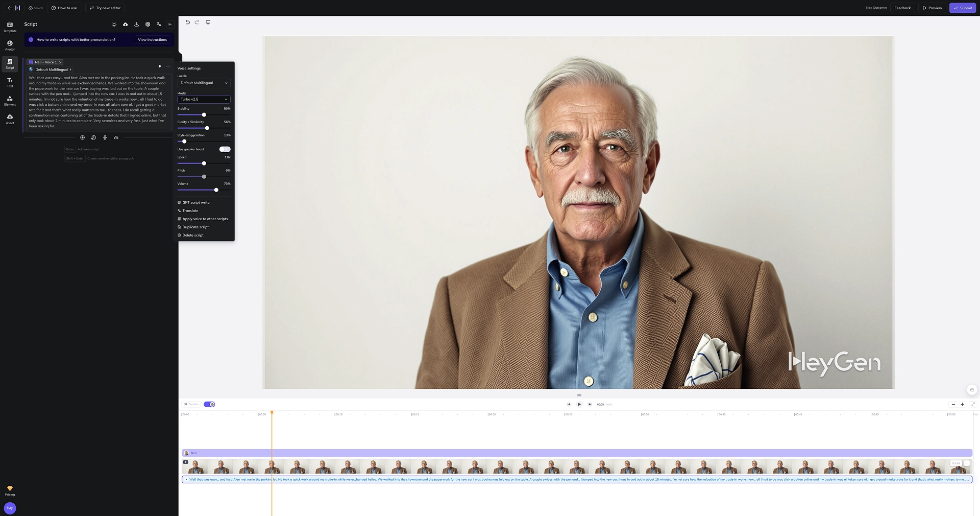Image resolution: width=980 pixels, height=516 pixels.
Task: Expand Default Multilingual chip in script block
Action: click(x=50, y=69)
